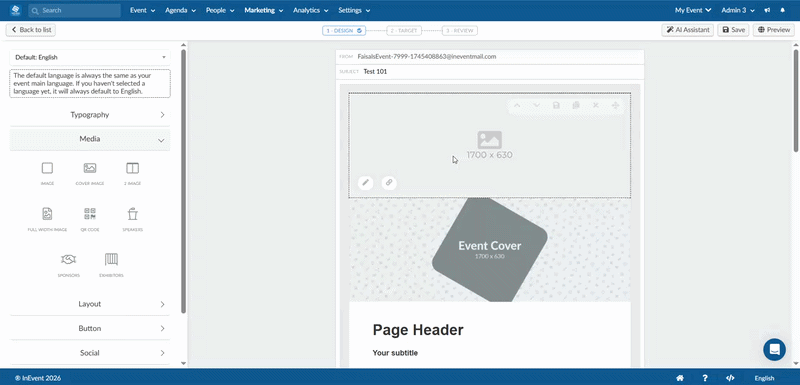Click the FROM email address field
Screen dimensions: 800x385
coord(490,57)
